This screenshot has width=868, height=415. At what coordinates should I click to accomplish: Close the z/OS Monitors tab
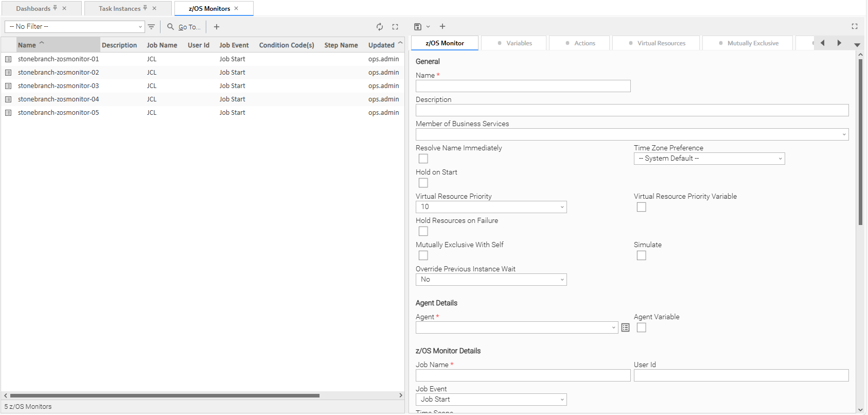coord(236,8)
